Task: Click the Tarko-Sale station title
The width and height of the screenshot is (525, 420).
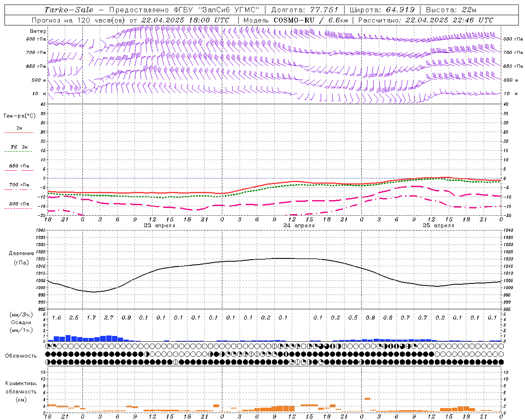Action: point(69,10)
